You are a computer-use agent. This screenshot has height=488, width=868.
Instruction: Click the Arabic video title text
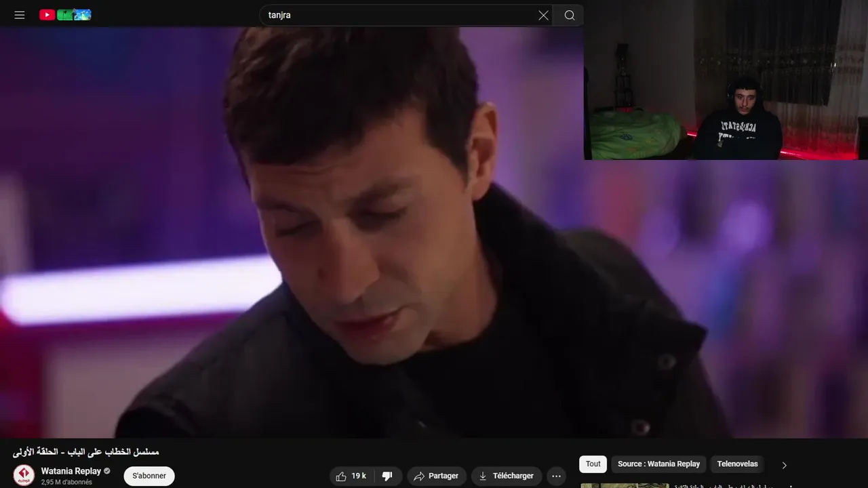coord(85,451)
